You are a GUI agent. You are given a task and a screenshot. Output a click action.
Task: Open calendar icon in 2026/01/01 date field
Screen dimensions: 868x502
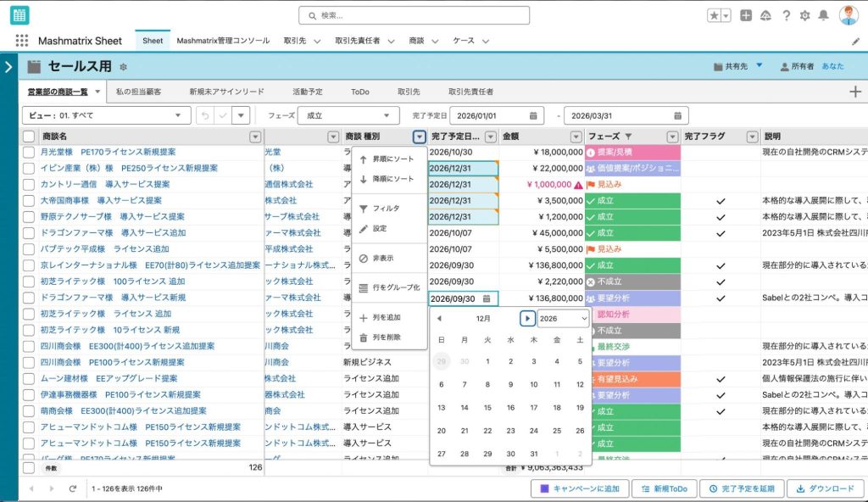click(533, 115)
